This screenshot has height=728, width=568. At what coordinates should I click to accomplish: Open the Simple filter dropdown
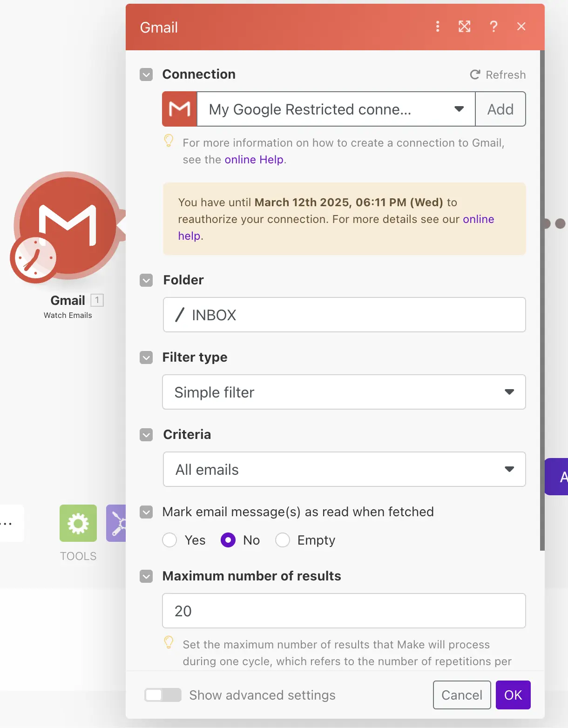coord(509,392)
